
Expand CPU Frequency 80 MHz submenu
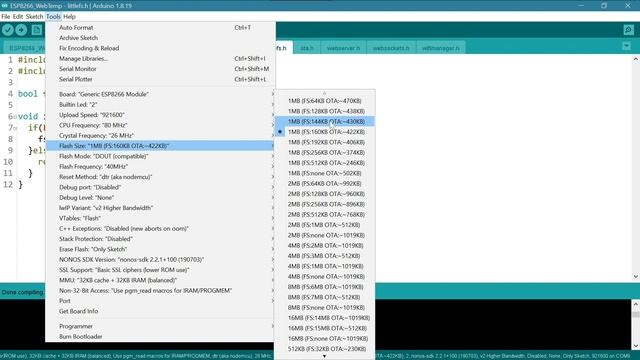pyautogui.click(x=160, y=125)
